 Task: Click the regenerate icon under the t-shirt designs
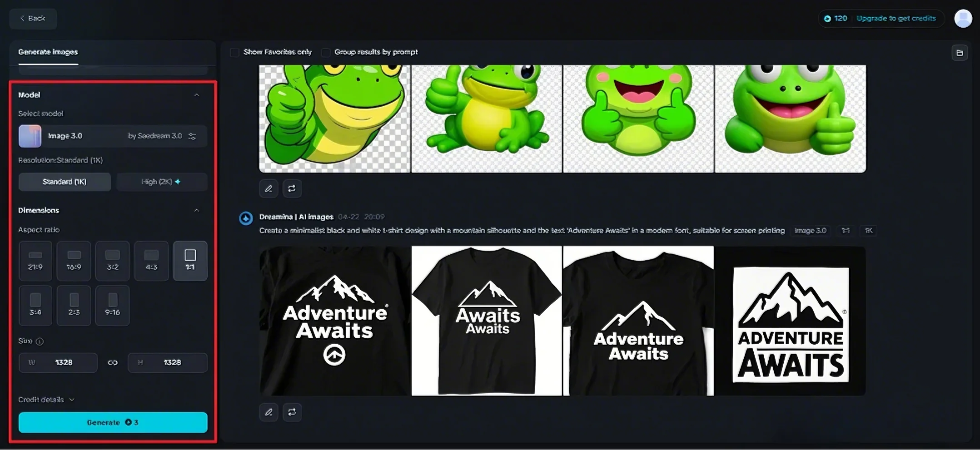point(292,412)
